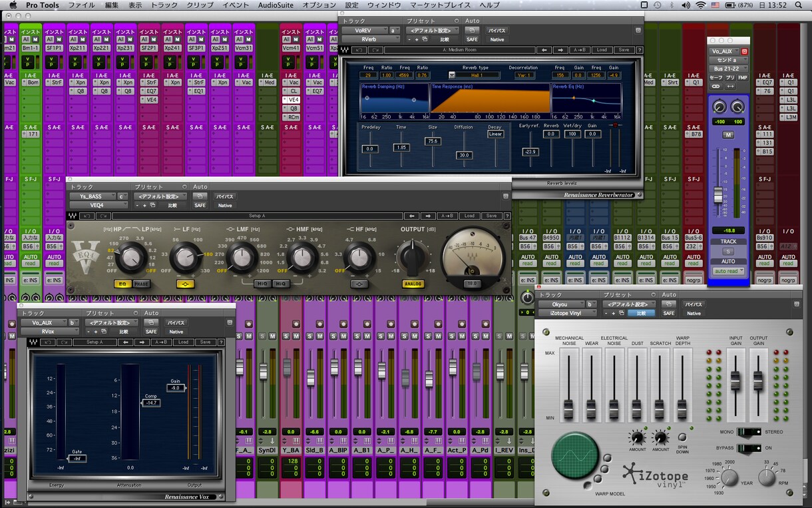The width and height of the screenshot is (812, 508).
Task: Turn the Year knob in iZotope Vinyl
Action: (730, 477)
